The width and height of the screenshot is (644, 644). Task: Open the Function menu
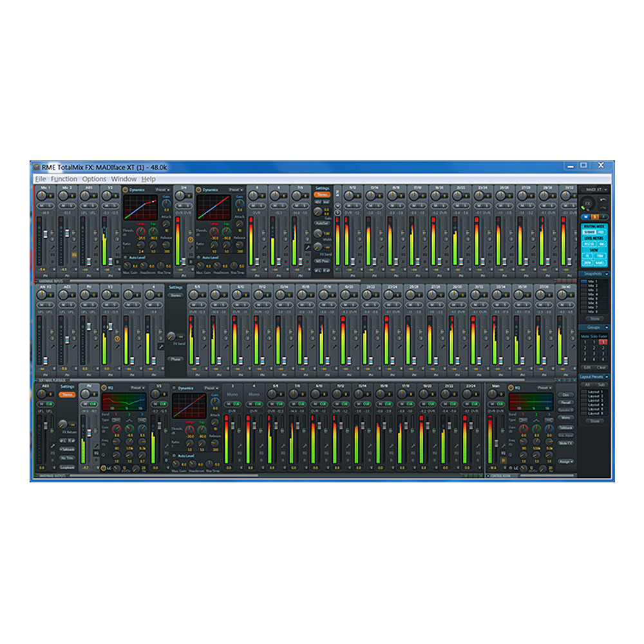64,179
